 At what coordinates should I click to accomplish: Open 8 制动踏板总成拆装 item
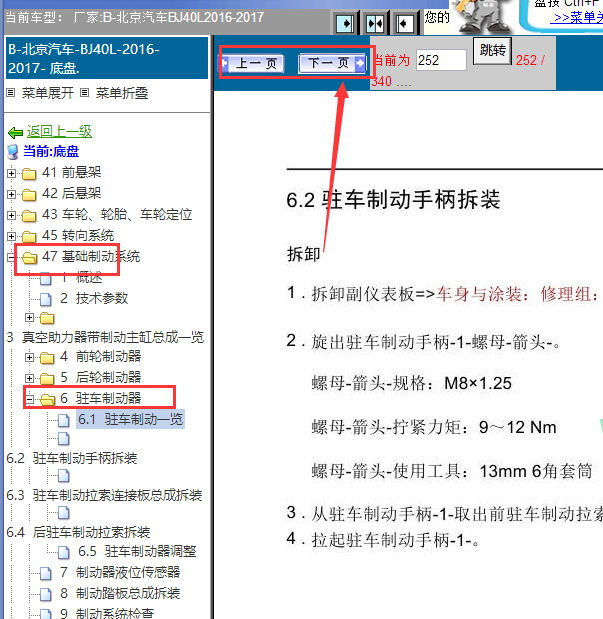[120, 593]
